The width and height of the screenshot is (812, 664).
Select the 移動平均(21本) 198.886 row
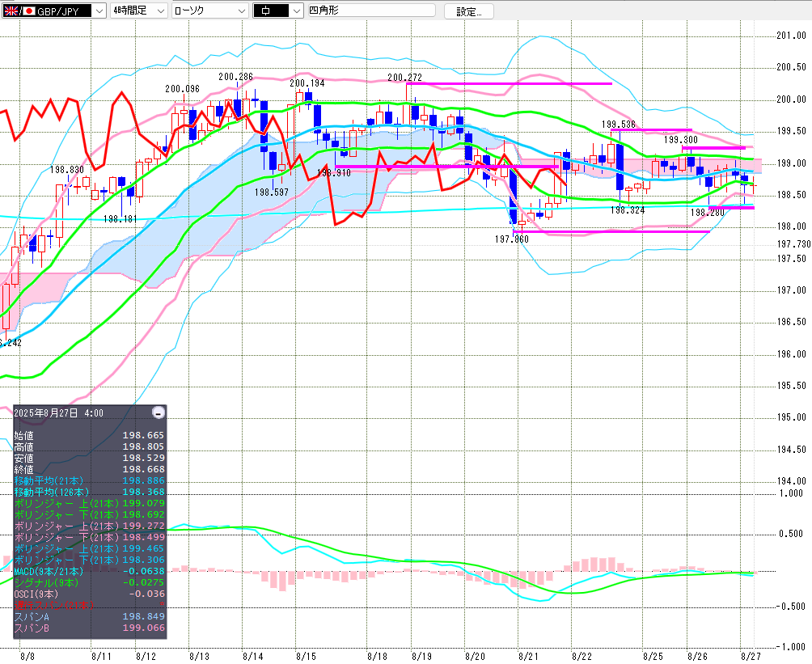89,480
